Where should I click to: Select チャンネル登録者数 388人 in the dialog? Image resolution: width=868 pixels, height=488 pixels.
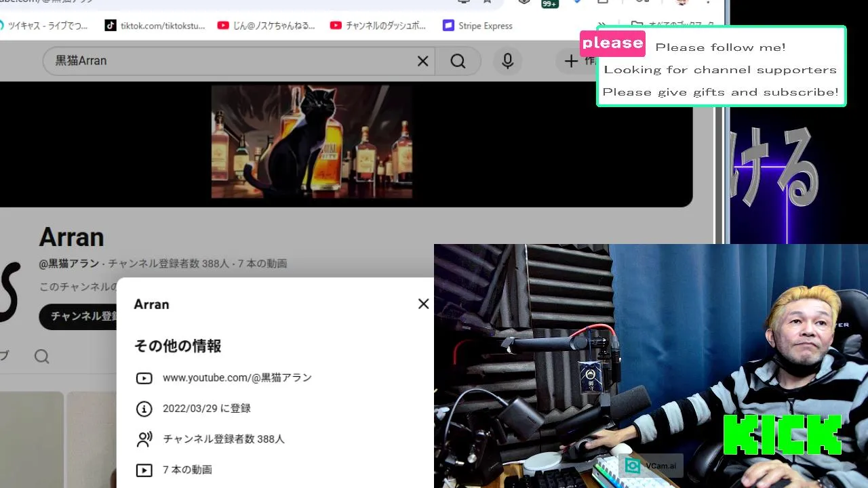224,439
